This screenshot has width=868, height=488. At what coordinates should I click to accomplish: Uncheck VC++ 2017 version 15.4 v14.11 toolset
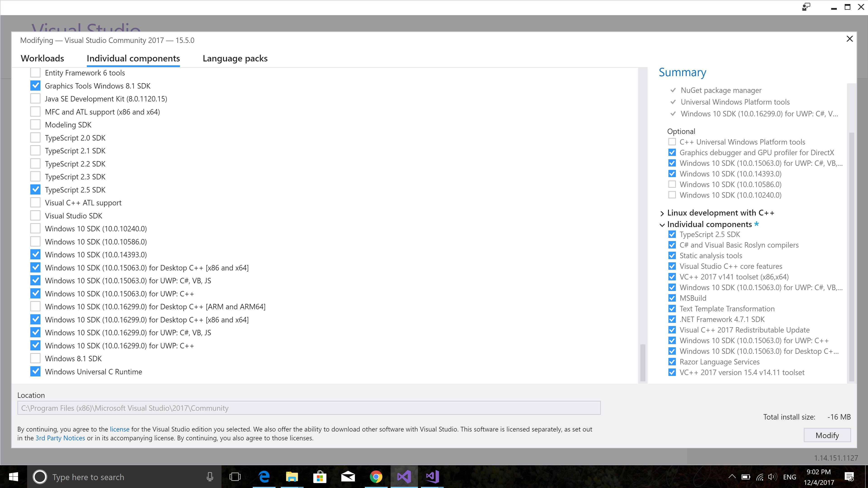point(672,373)
